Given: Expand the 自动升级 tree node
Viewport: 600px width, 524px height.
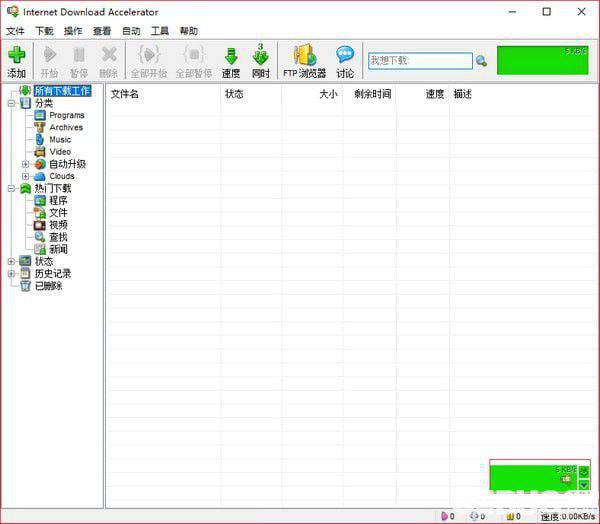Looking at the screenshot, I should 25,164.
